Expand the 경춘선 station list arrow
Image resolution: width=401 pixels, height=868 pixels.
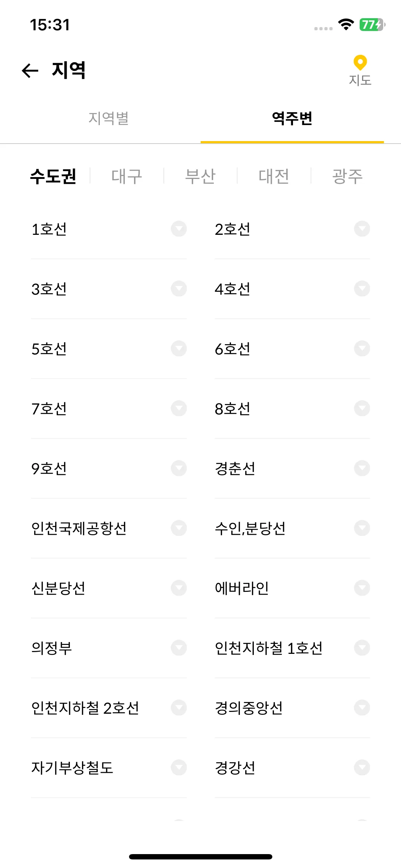362,468
